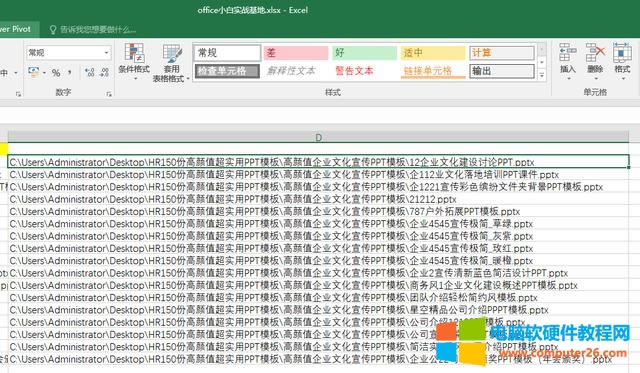Open Conditional Formatting (条件格式) menu
The image size is (640, 373).
tap(134, 60)
